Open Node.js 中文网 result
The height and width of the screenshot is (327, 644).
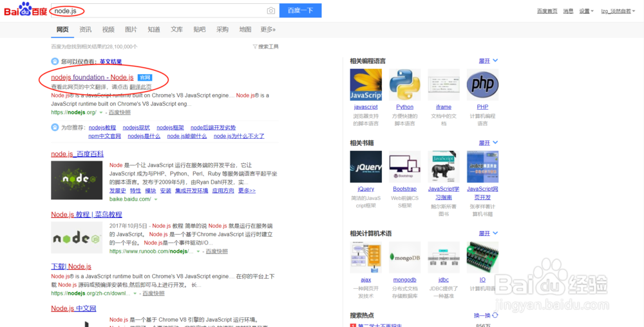coord(73,308)
